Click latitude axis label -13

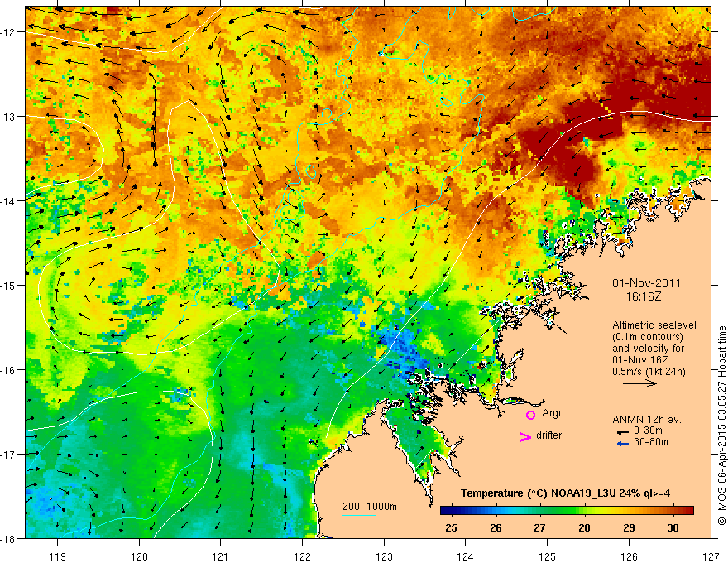tap(9, 117)
